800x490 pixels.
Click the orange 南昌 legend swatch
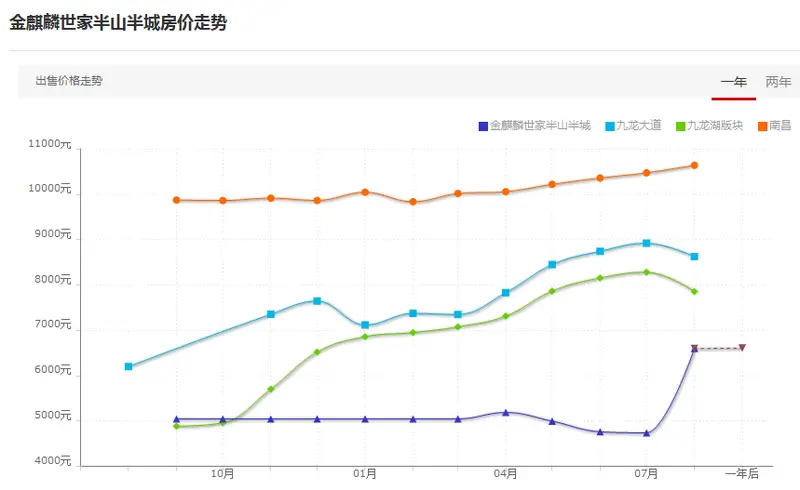coord(763,126)
